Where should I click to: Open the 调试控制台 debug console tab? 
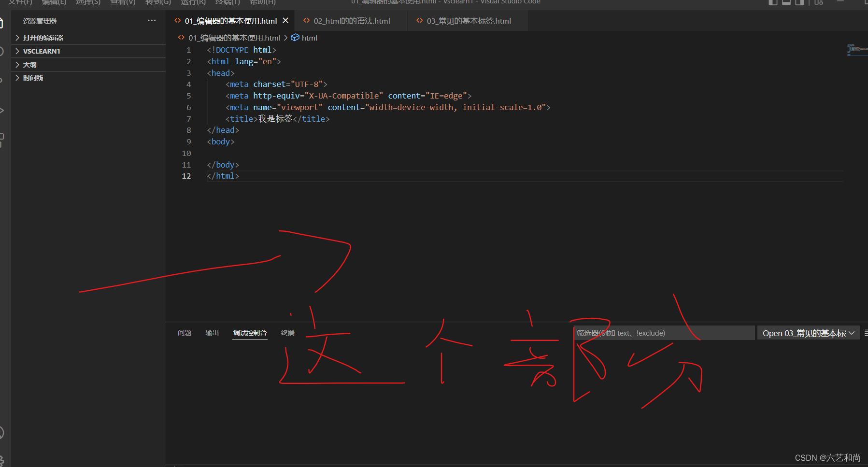(x=250, y=333)
